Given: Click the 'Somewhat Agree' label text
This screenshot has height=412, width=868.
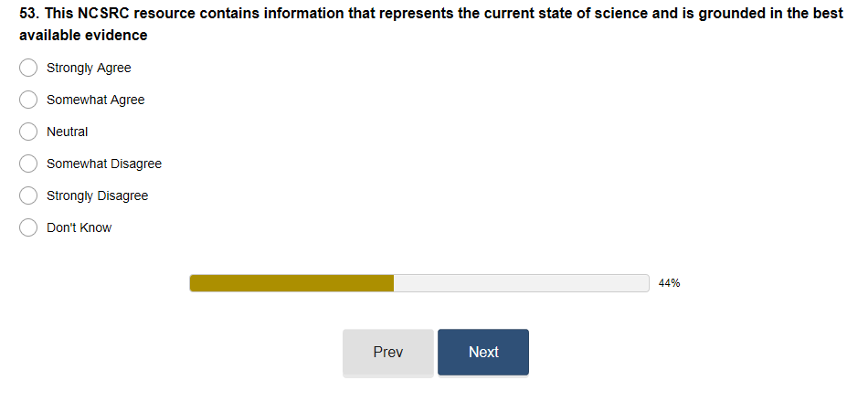Looking at the screenshot, I should (95, 100).
